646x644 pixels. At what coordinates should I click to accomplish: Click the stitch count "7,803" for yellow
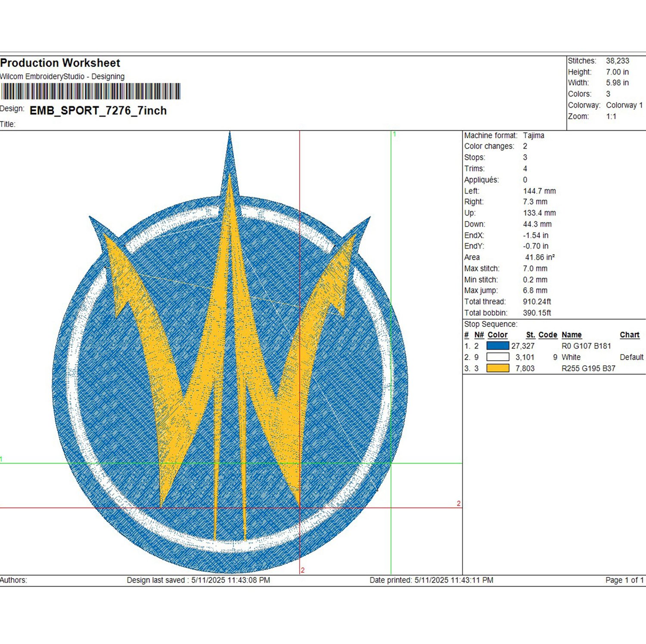point(525,368)
